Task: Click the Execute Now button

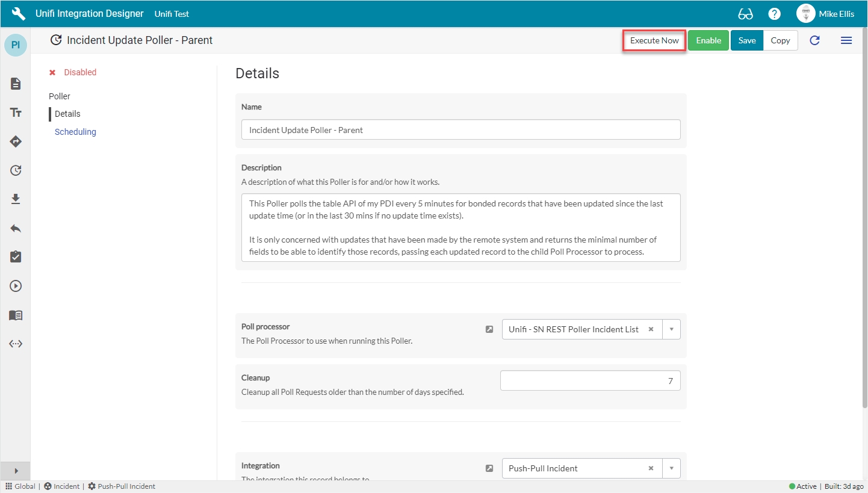Action: (x=654, y=40)
